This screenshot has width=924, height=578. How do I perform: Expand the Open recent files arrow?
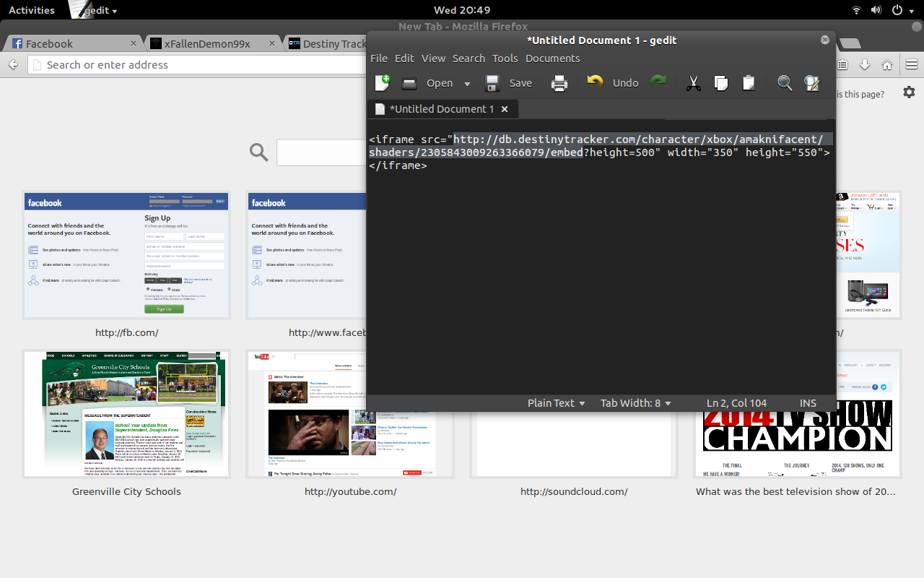(x=467, y=84)
